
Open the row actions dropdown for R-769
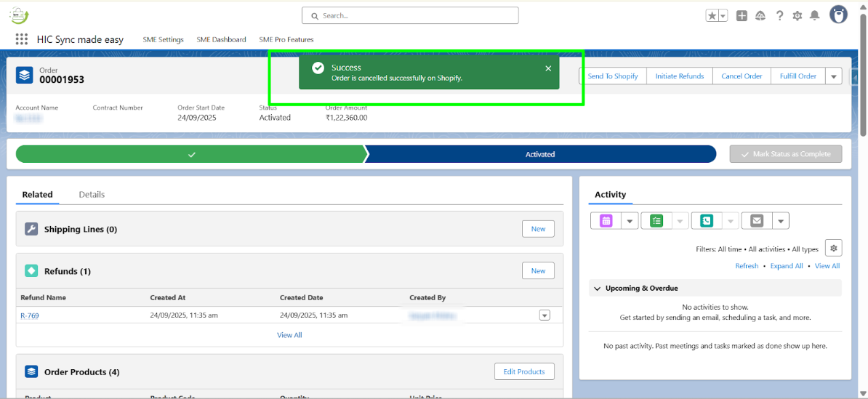coord(544,315)
